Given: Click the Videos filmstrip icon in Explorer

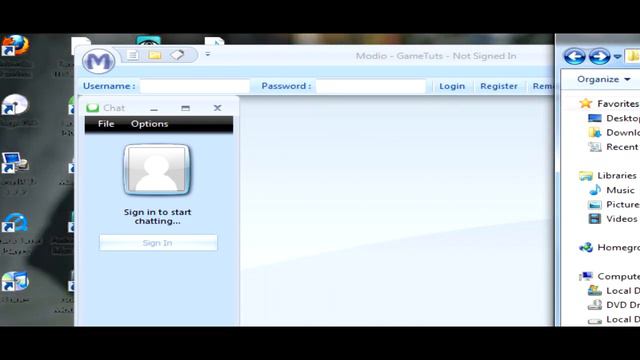Looking at the screenshot, I should (595, 219).
